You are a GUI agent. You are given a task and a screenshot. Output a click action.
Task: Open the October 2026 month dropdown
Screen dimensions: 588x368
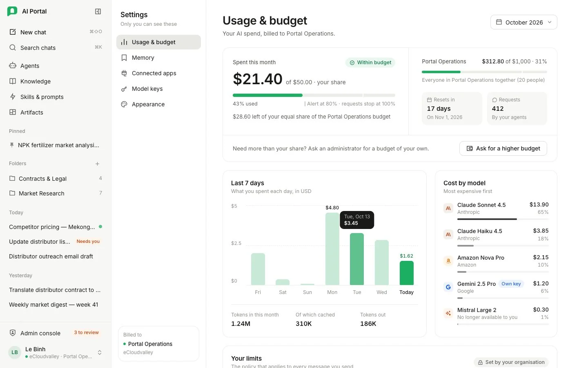524,22
